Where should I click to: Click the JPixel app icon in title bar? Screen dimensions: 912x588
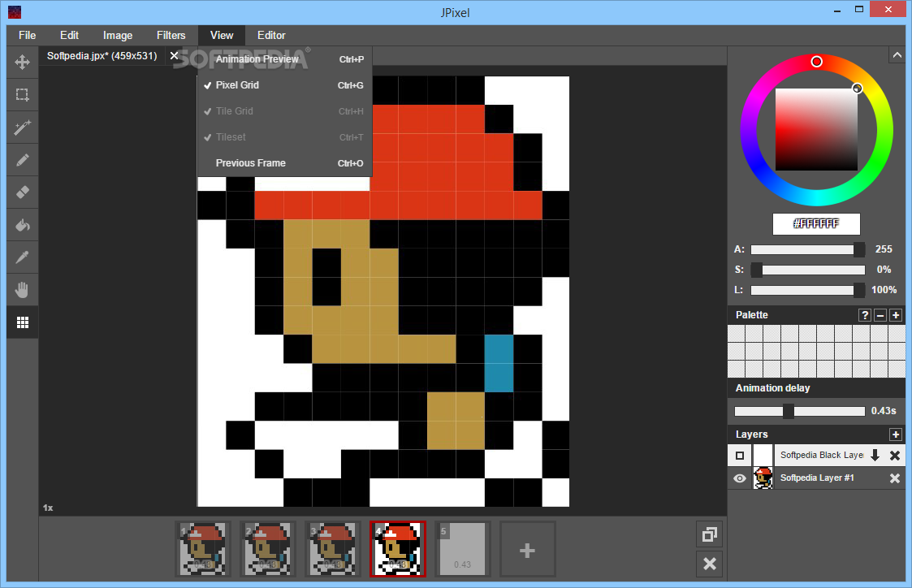pos(15,11)
